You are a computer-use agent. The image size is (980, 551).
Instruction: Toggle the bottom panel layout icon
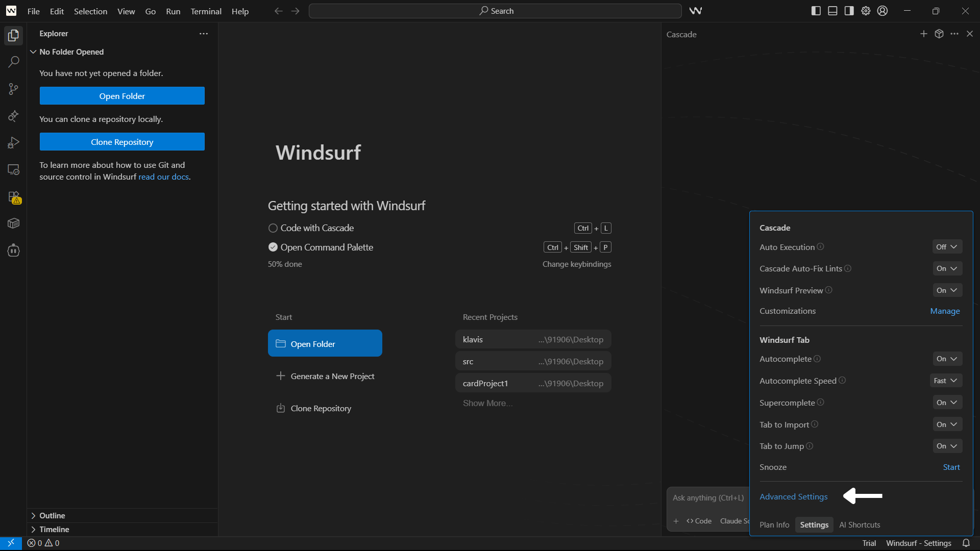point(832,11)
